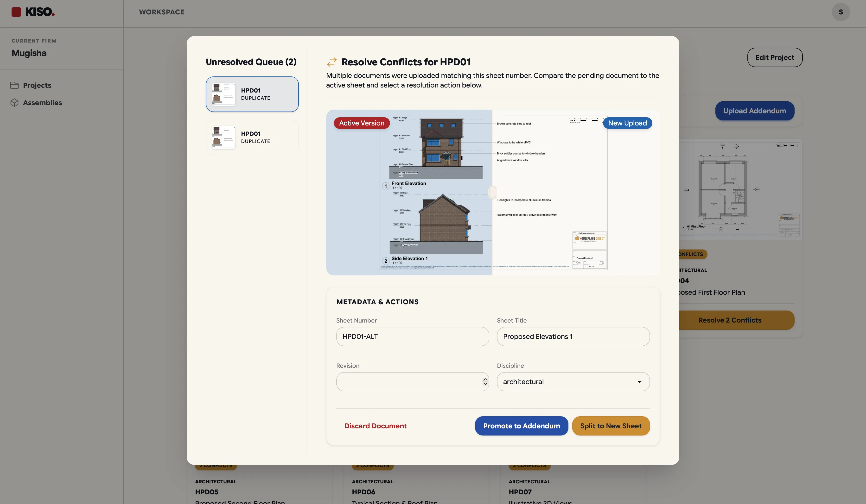Click the Revision stepper arrows
866x504 pixels.
(485, 382)
